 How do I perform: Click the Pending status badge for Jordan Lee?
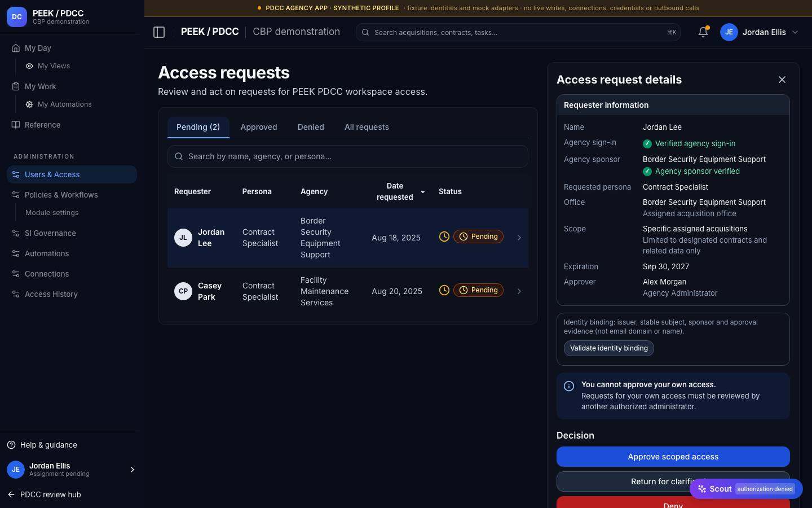[x=478, y=237]
